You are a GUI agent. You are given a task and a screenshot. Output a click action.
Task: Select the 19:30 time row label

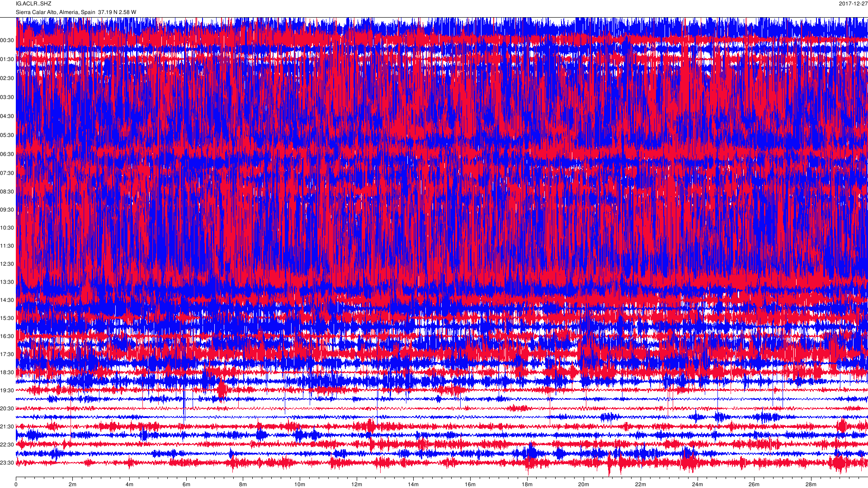(x=7, y=391)
